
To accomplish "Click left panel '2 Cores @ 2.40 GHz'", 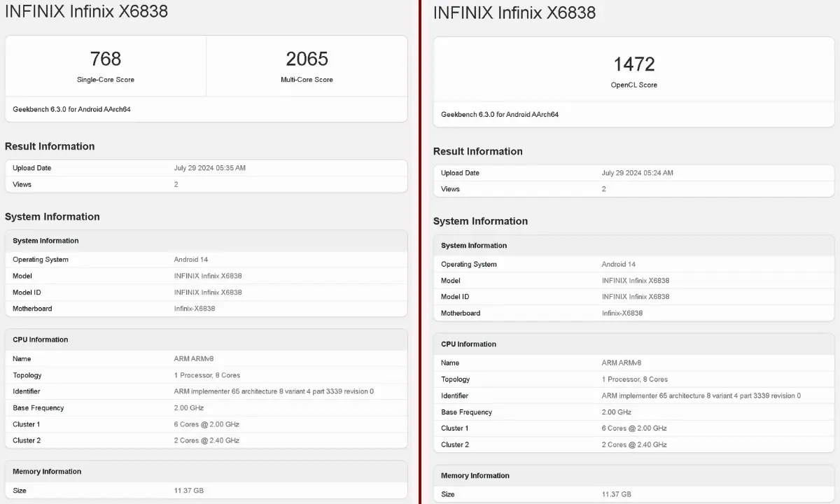I will pyautogui.click(x=206, y=440).
